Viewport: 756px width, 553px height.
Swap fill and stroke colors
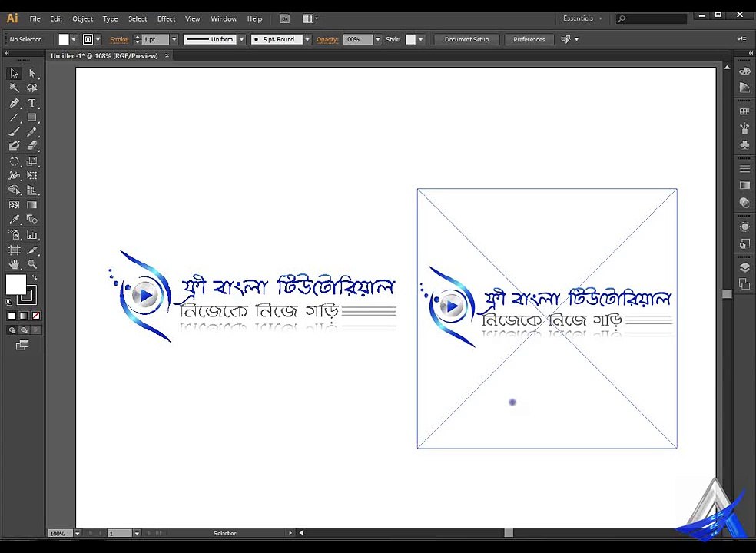[x=35, y=277]
